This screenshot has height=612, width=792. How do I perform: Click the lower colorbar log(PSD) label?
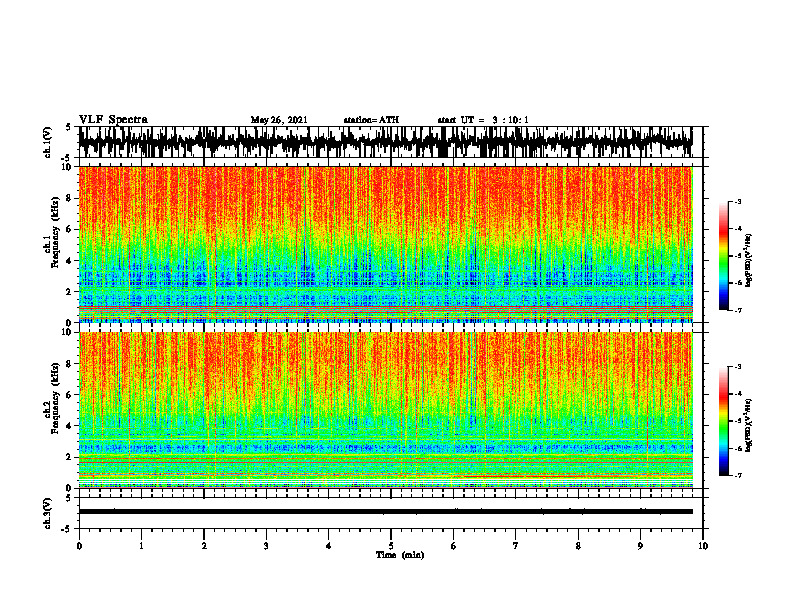[x=748, y=426]
